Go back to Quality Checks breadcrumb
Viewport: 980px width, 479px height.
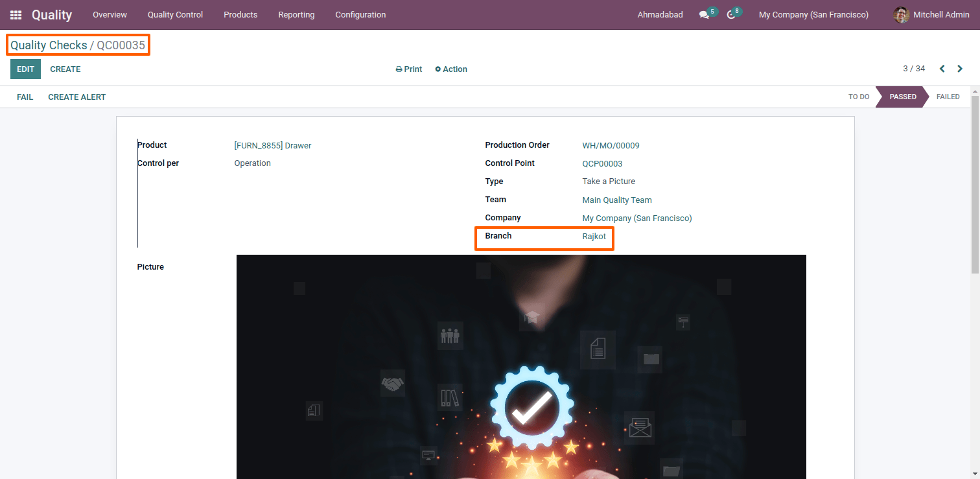pos(49,45)
